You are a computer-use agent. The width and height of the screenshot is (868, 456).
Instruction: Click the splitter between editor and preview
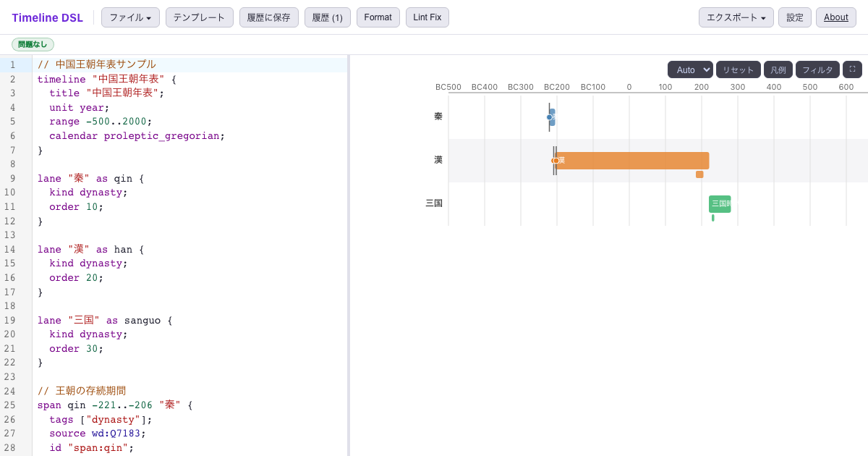pyautogui.click(x=349, y=256)
